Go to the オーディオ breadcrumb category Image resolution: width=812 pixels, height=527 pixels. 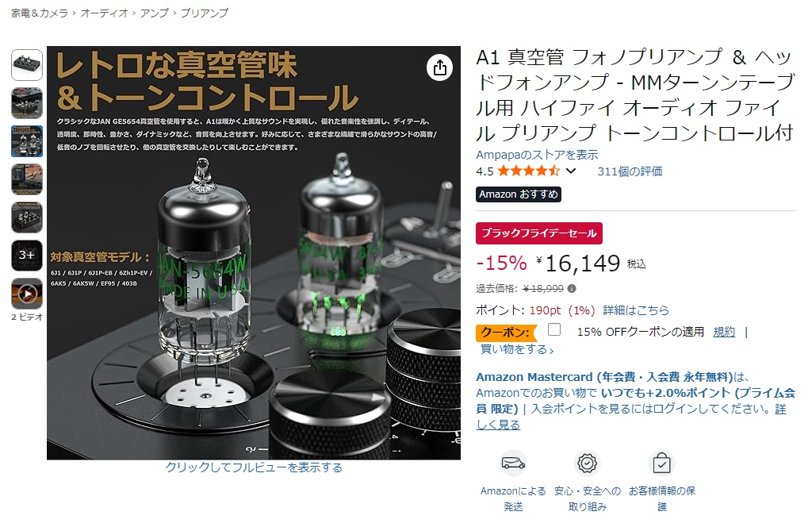coord(104,13)
